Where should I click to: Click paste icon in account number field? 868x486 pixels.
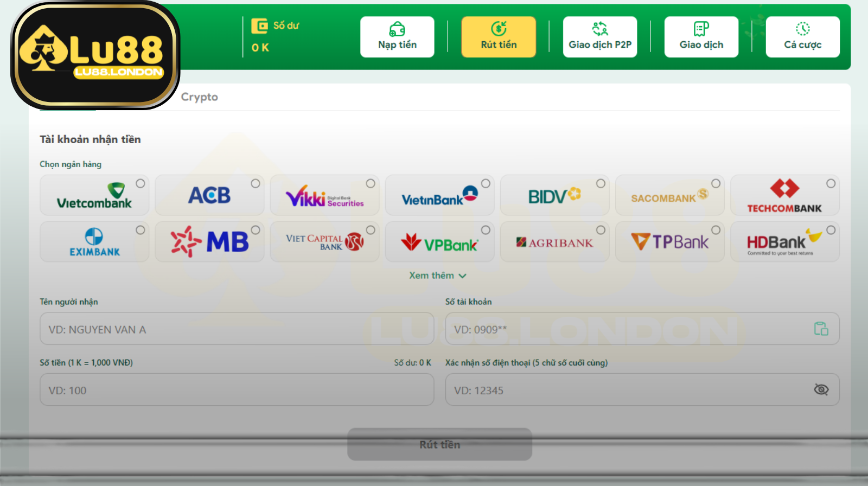(821, 329)
